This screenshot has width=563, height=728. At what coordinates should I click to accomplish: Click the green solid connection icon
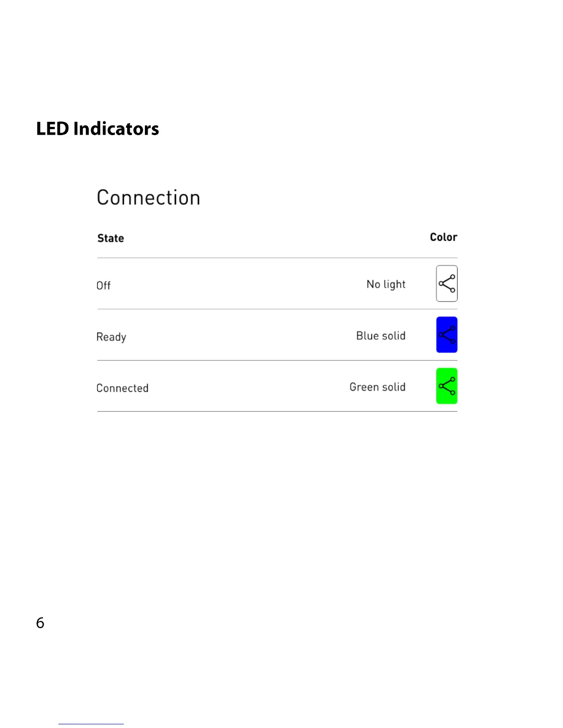click(446, 386)
